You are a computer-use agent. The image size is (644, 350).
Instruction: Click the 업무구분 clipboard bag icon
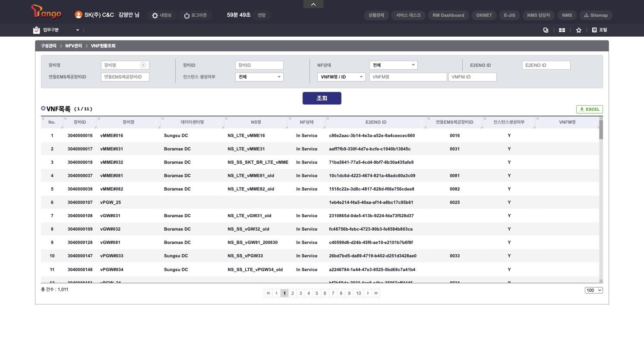(36, 30)
